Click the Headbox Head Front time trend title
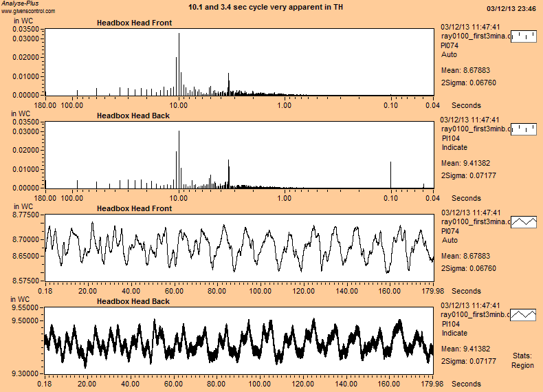Viewport: 543px width, 392px height. (134, 209)
